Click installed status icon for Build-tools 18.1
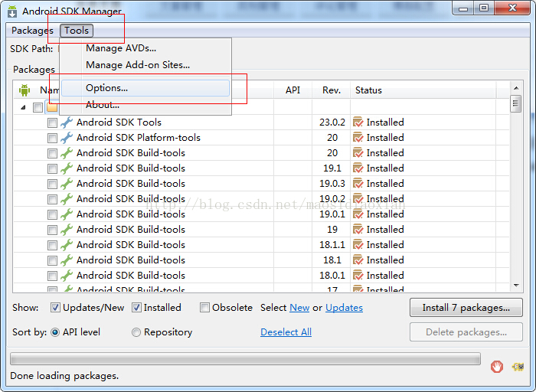This screenshot has width=536, height=392. coord(358,260)
